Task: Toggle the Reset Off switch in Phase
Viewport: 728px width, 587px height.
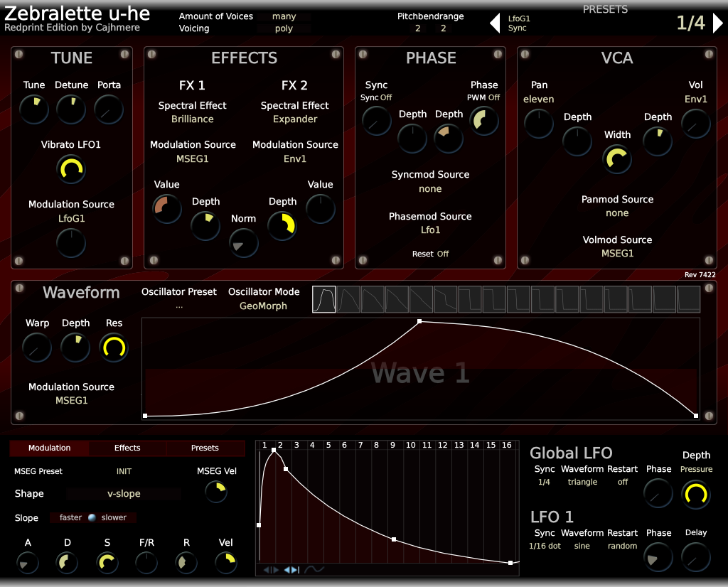Action: point(430,254)
